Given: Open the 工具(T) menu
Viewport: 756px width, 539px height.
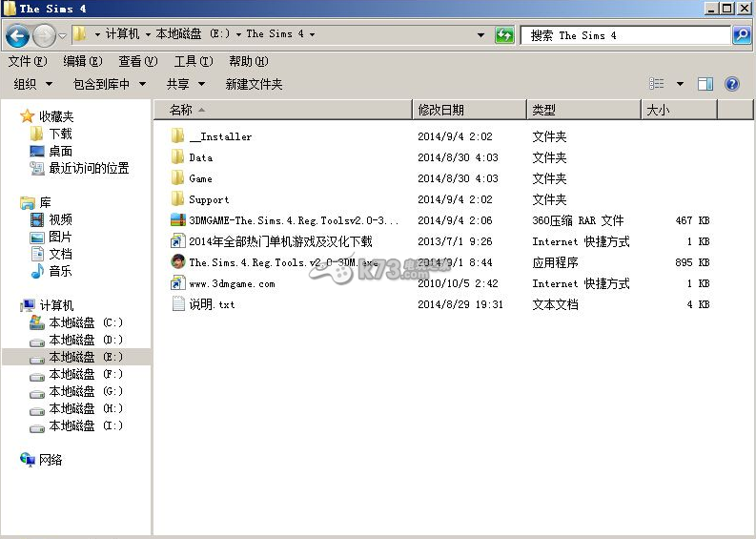Looking at the screenshot, I should click(193, 61).
